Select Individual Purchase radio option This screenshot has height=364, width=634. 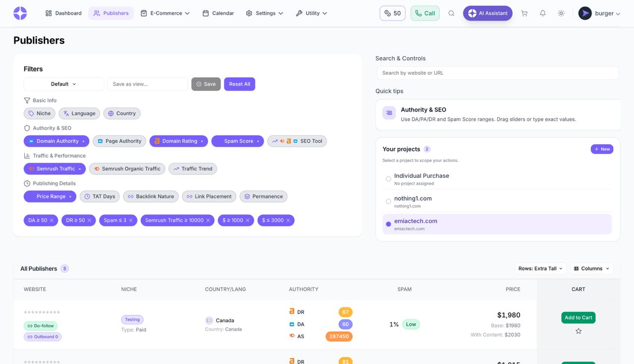388,179
